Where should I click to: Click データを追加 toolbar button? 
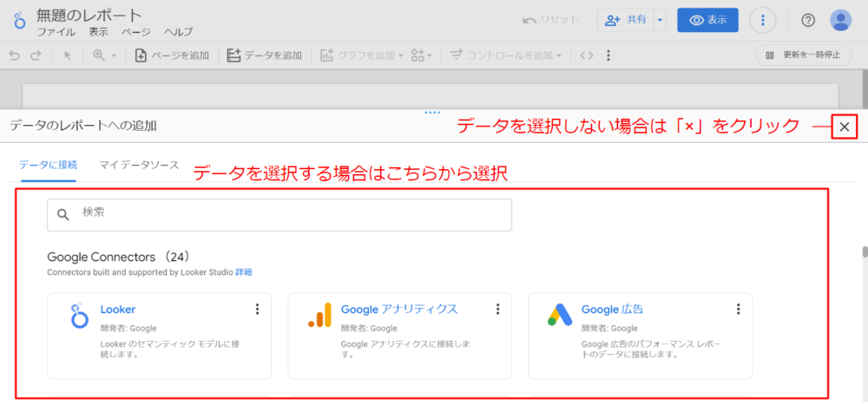pos(265,55)
